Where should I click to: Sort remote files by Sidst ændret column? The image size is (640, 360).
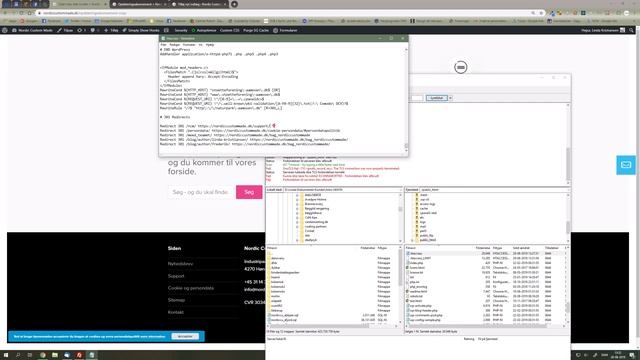click(x=521, y=248)
